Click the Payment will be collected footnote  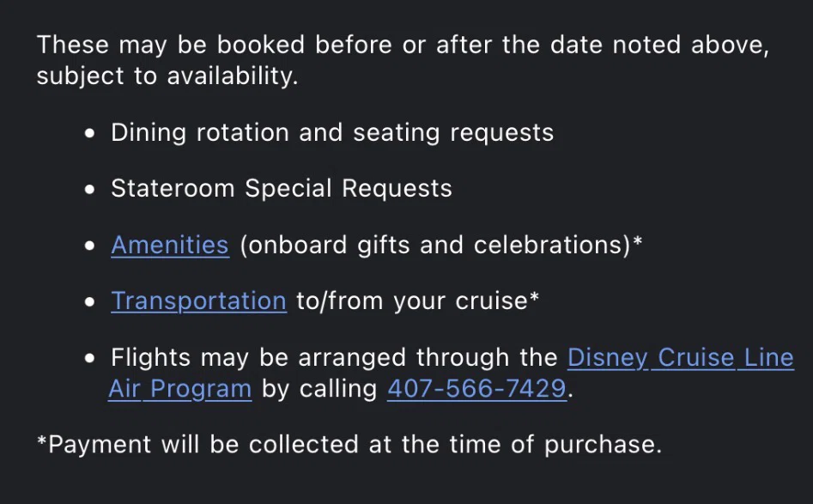click(x=349, y=445)
